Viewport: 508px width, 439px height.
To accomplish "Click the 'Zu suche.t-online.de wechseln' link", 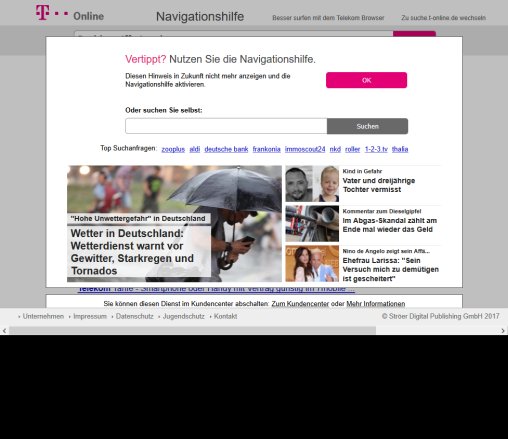I will [443, 18].
